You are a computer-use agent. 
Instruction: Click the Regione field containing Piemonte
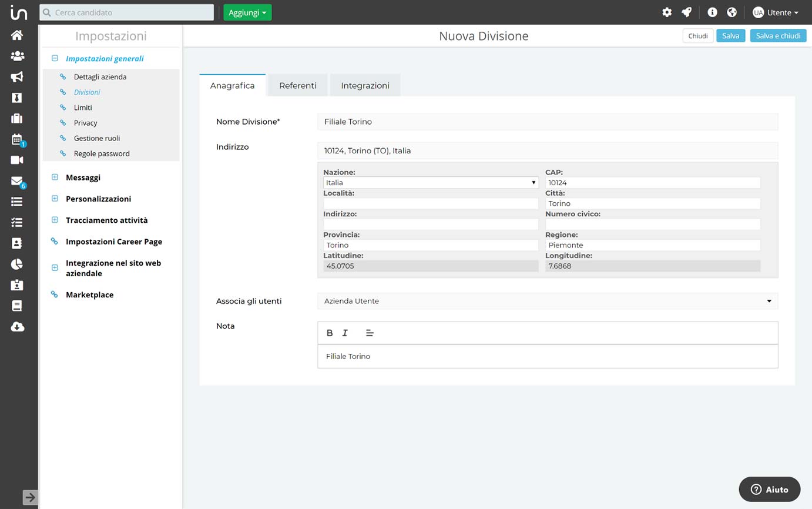[x=653, y=245]
